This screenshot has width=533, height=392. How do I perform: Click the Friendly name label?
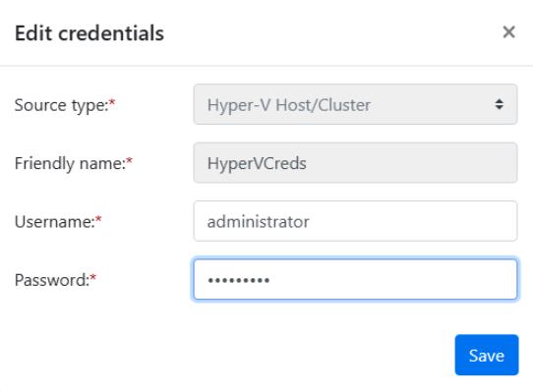tap(70, 163)
